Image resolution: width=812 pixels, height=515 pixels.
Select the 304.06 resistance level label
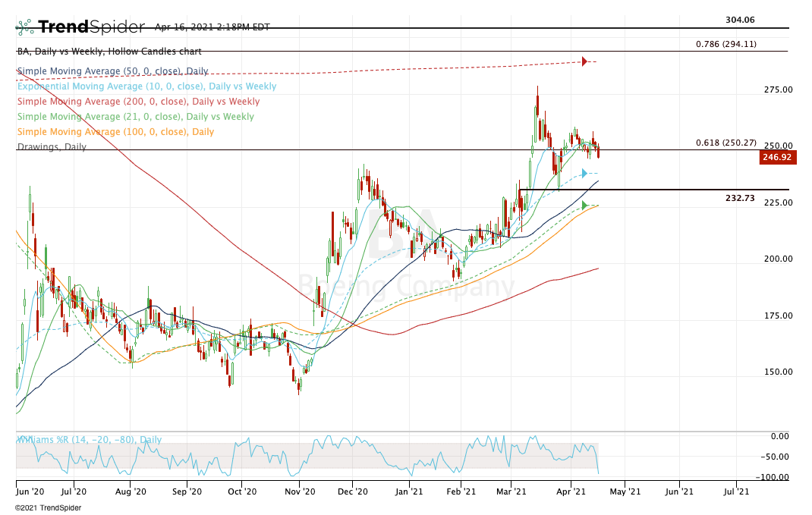coord(740,20)
